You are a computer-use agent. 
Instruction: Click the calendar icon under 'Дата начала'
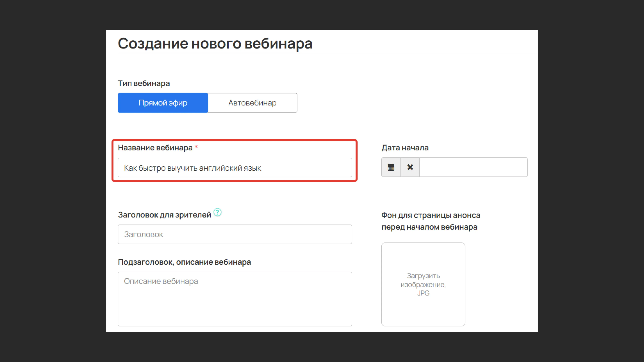tap(391, 167)
